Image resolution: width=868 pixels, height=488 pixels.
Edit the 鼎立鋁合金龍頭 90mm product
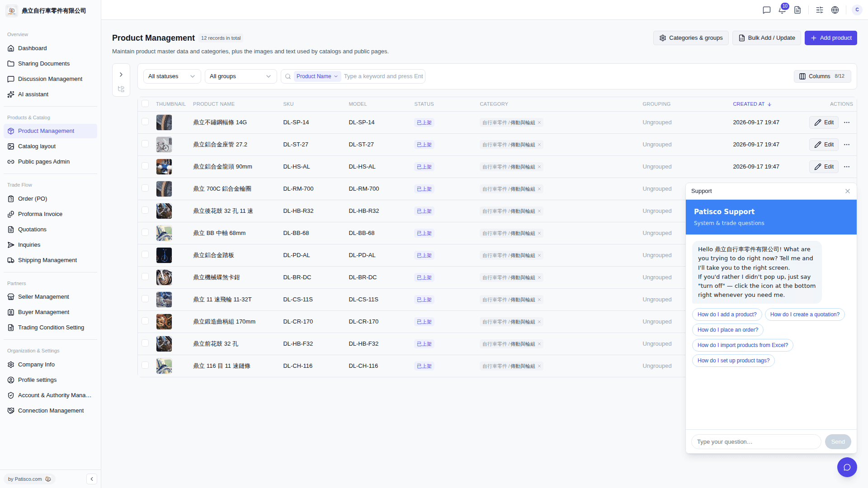tap(824, 167)
